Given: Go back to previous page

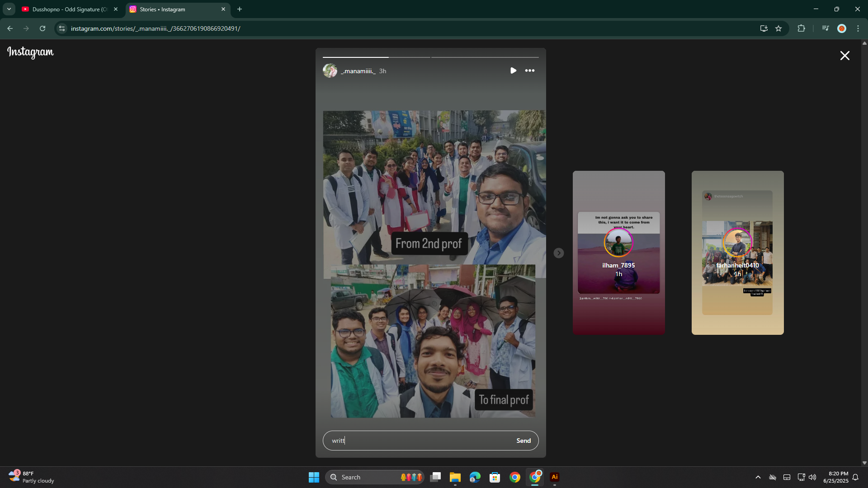Looking at the screenshot, I should (x=10, y=28).
